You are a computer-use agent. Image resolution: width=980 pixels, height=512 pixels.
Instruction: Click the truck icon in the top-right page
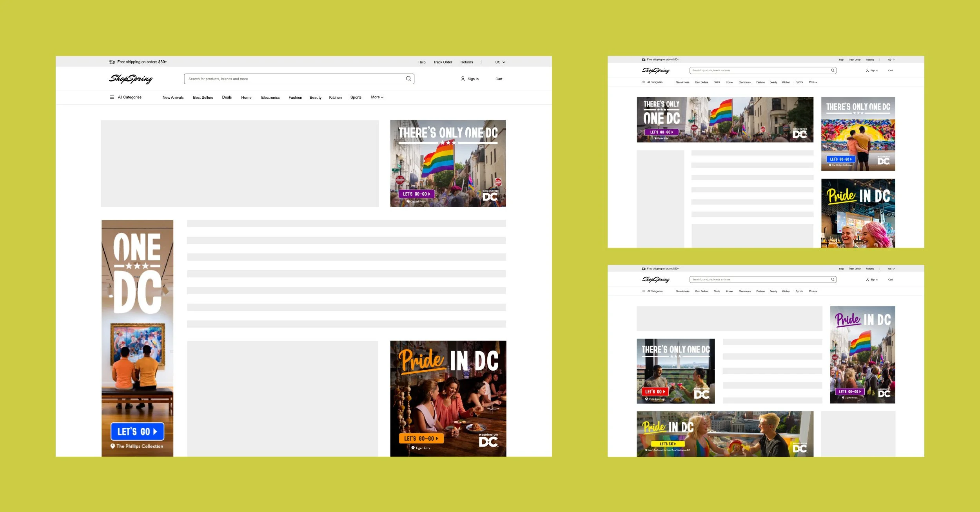(644, 60)
